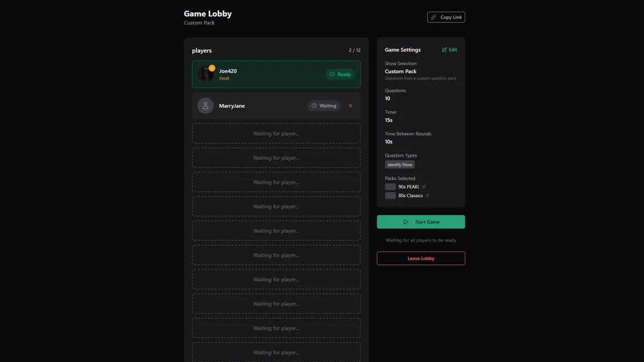Click the Custom Pack show selection text
The image size is (644, 362).
click(400, 71)
